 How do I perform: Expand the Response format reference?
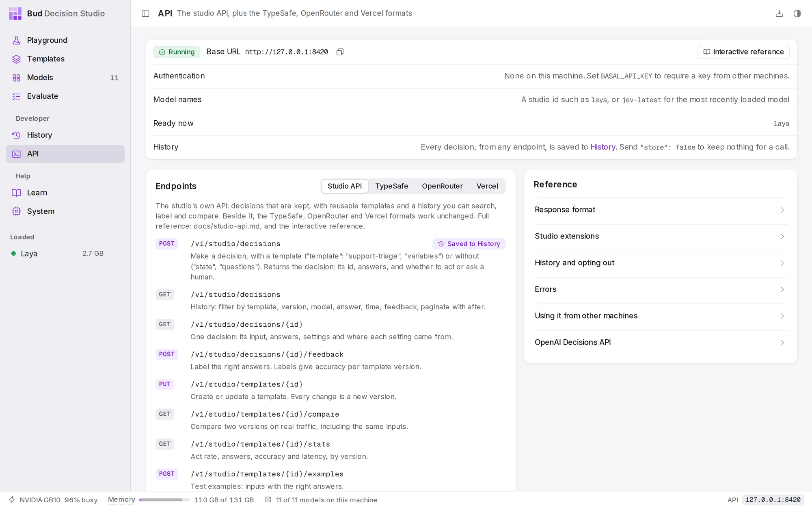661,210
